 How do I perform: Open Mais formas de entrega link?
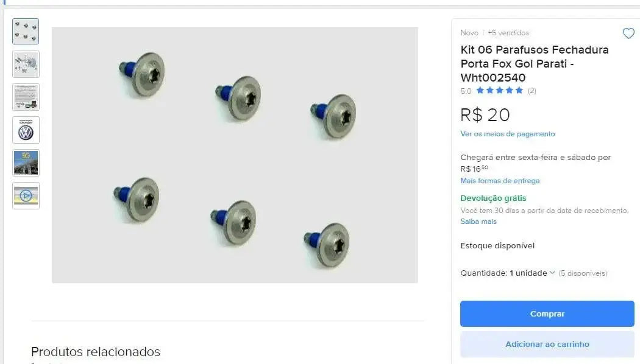point(500,181)
